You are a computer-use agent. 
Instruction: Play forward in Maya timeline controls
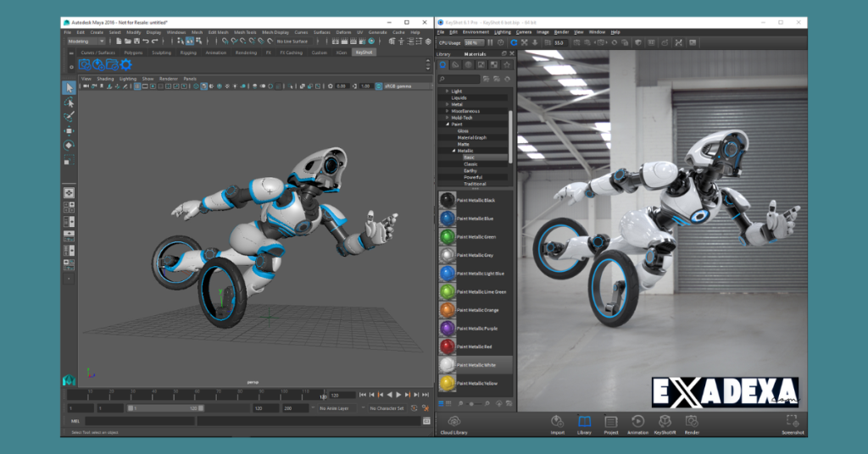(x=398, y=395)
